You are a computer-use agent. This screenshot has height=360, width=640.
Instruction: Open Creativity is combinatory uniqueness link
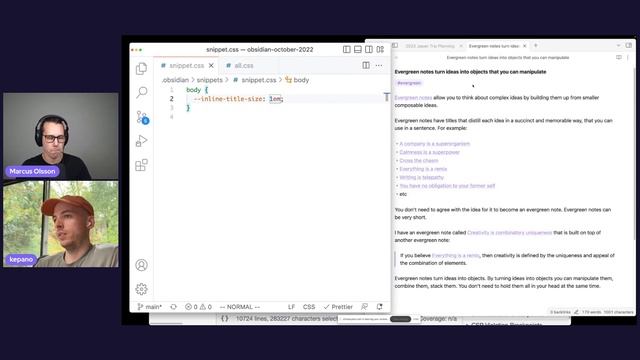(509, 233)
